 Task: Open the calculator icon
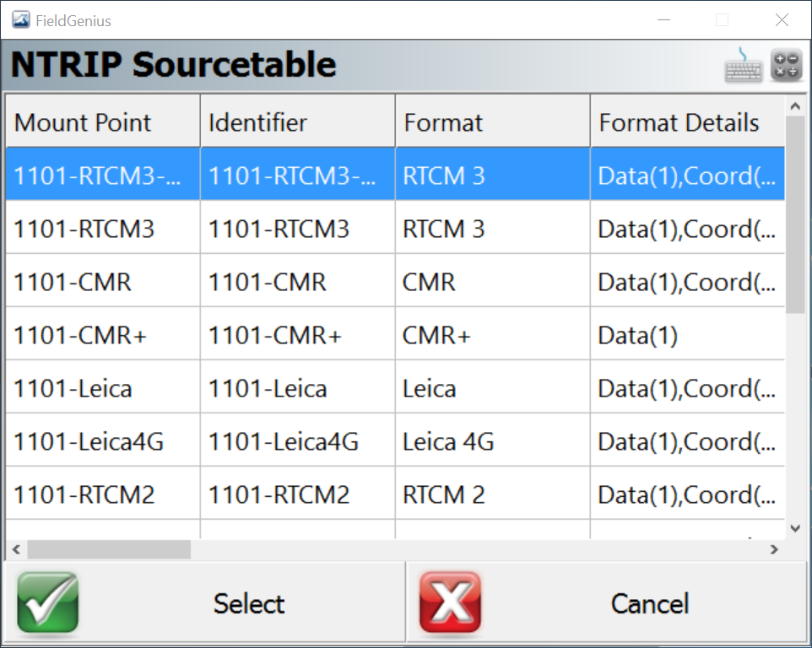pos(786,67)
